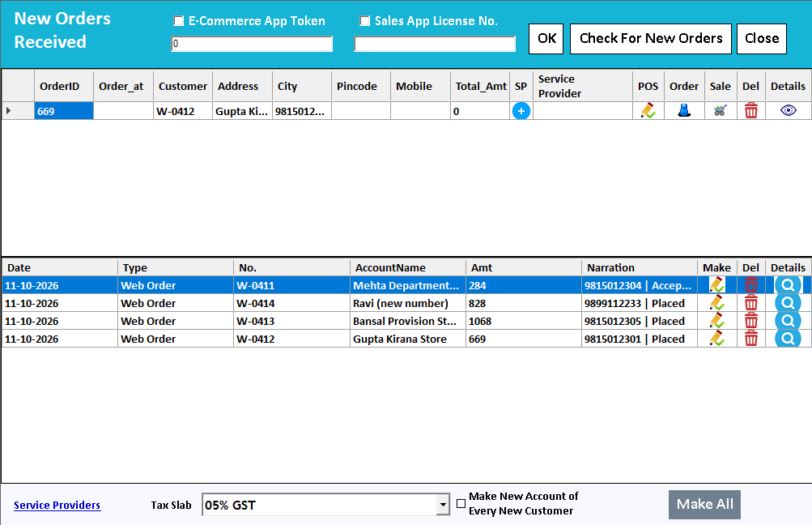Click the Sale cart icon for order 669
This screenshot has width=812, height=525.
coord(720,110)
